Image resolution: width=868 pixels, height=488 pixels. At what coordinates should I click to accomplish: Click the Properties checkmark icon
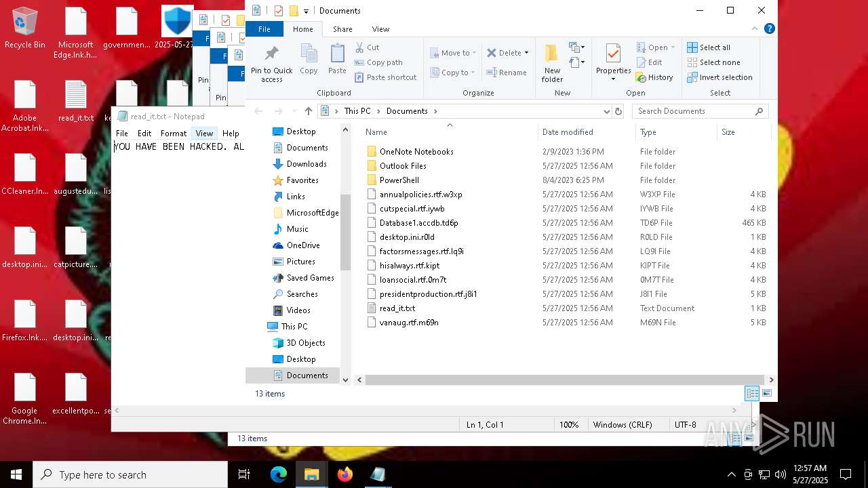click(613, 53)
